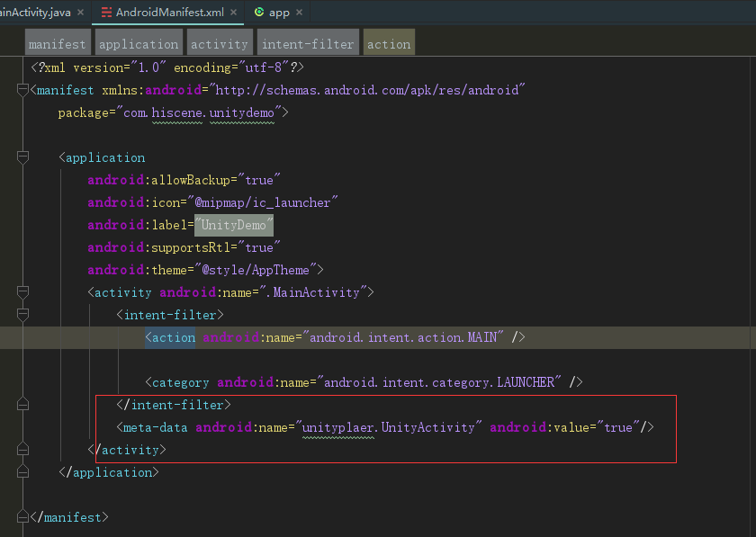The height and width of the screenshot is (537, 756).
Task: Click the AndroidManifest.xml file type icon
Action: [105, 13]
